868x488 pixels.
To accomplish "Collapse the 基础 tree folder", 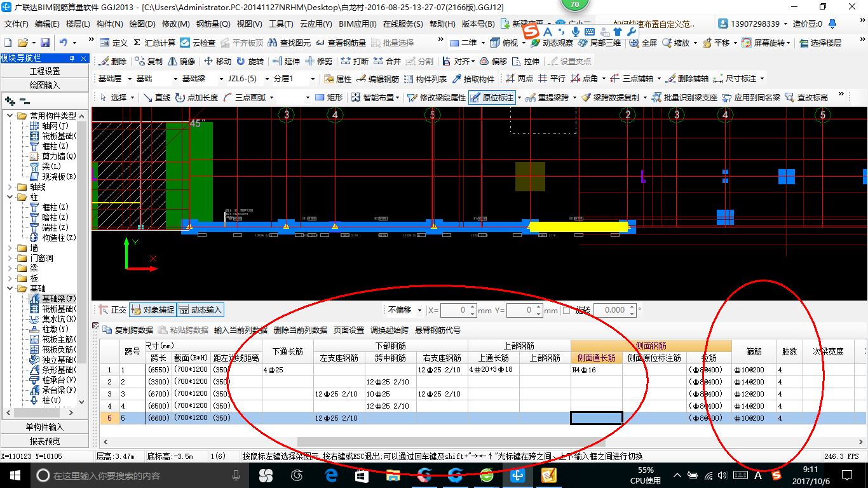I will point(11,288).
